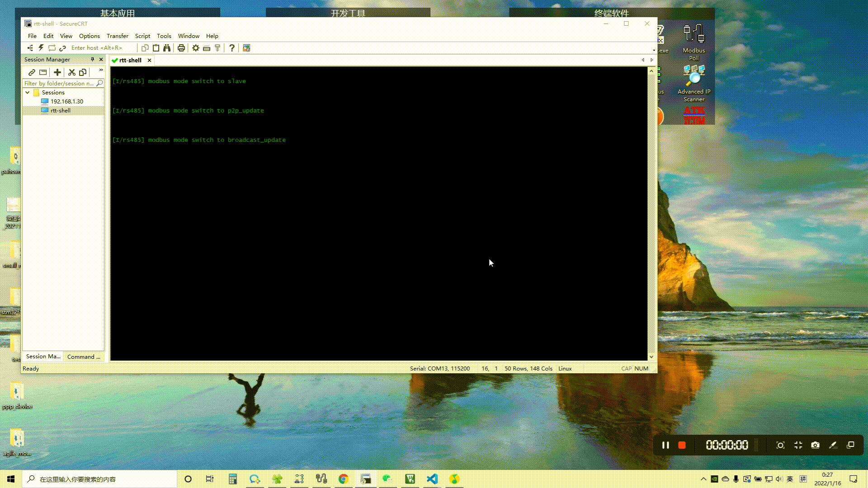
Task: Toggle the Session Manager pin
Action: (92, 59)
